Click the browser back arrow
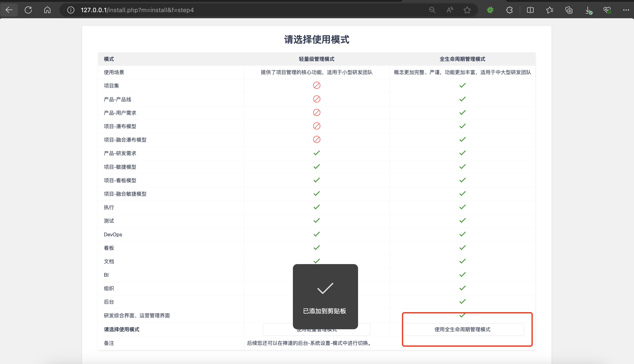Image resolution: width=634 pixels, height=364 pixels. pyautogui.click(x=9, y=10)
